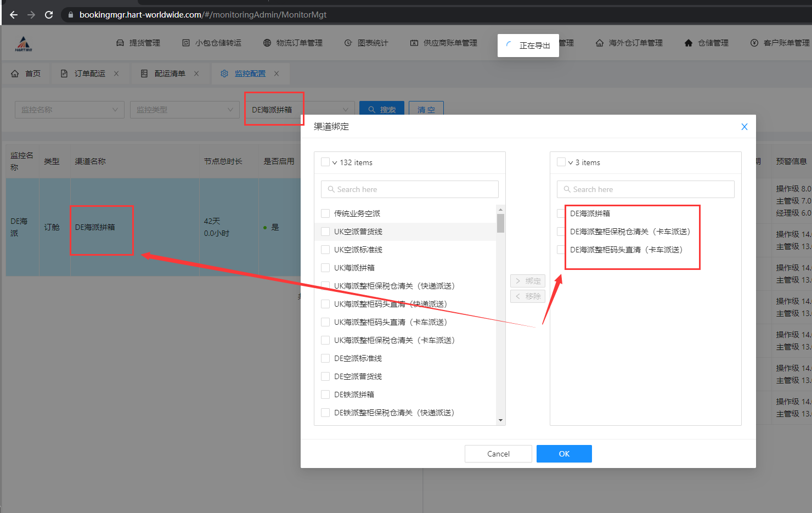Open the 物流订单管理 menu
This screenshot has width=812, height=513.
pos(293,43)
